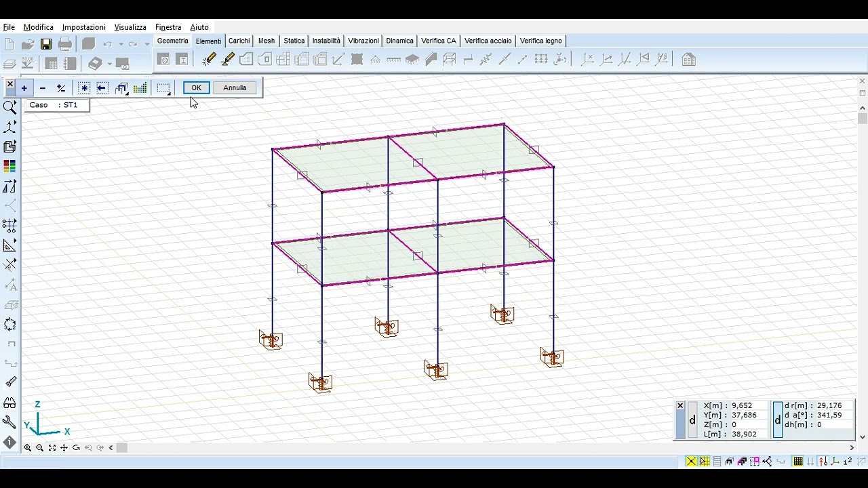Click the horizontal scrollbar right arrow
Viewport: 868px width, 488px height.
tap(852, 448)
